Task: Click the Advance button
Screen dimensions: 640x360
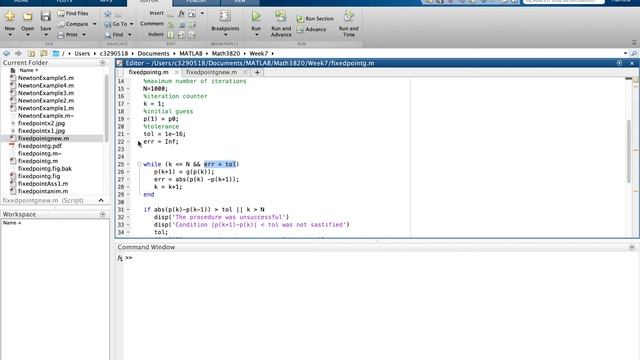Action: 311,29
